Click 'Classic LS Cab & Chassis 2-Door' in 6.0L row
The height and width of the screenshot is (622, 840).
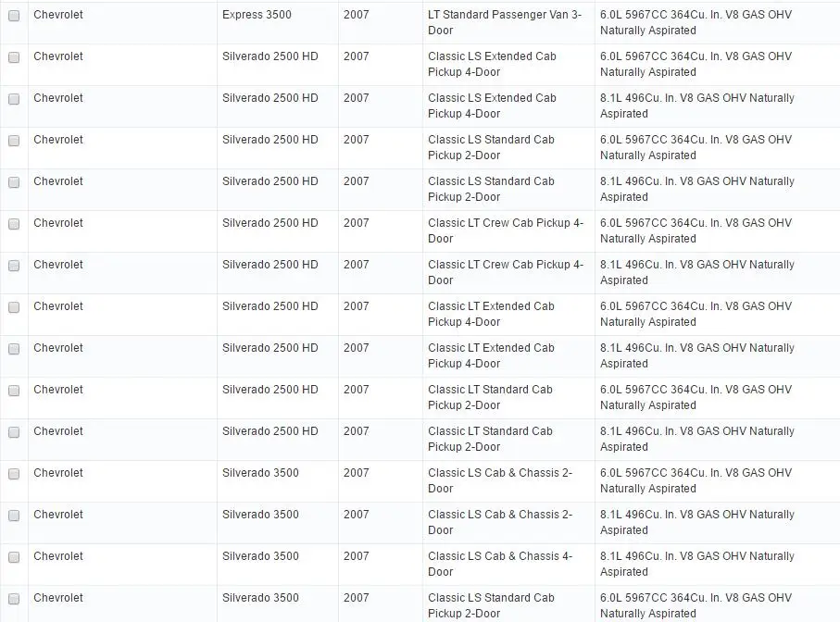point(500,480)
